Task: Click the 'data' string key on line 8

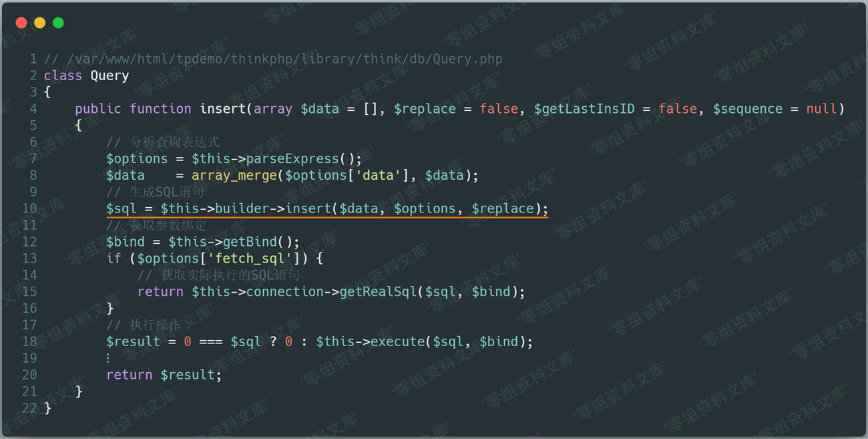Action: [378, 176]
